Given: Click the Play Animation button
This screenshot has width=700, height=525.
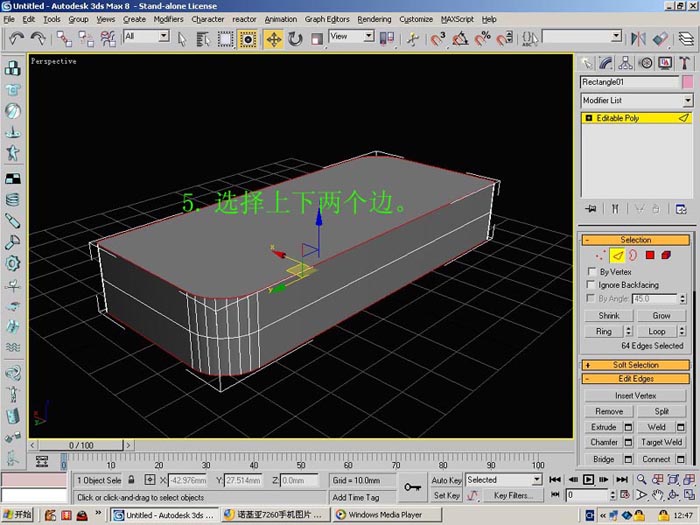Looking at the screenshot, I should tap(588, 479).
